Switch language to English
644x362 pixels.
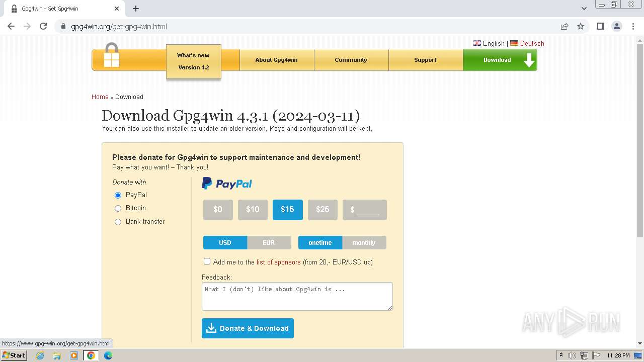pos(489,43)
